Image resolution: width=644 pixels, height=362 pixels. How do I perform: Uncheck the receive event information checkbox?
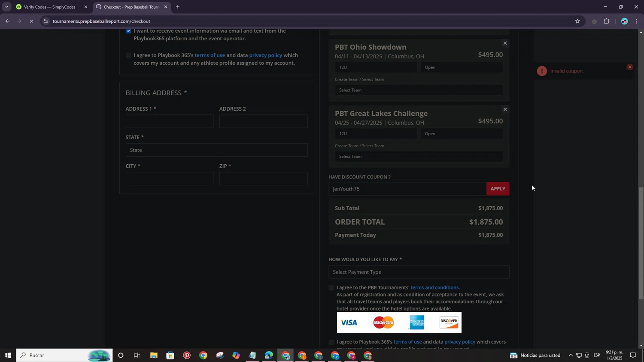tap(128, 31)
